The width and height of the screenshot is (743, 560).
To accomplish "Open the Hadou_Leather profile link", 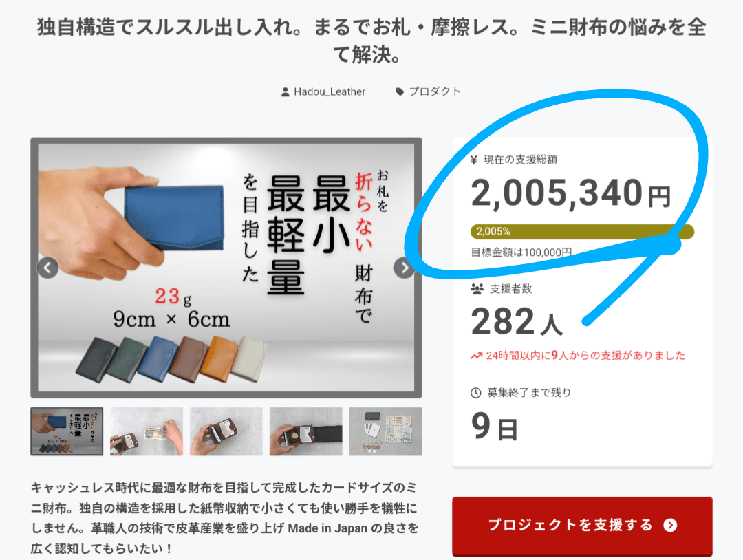I will point(330,92).
